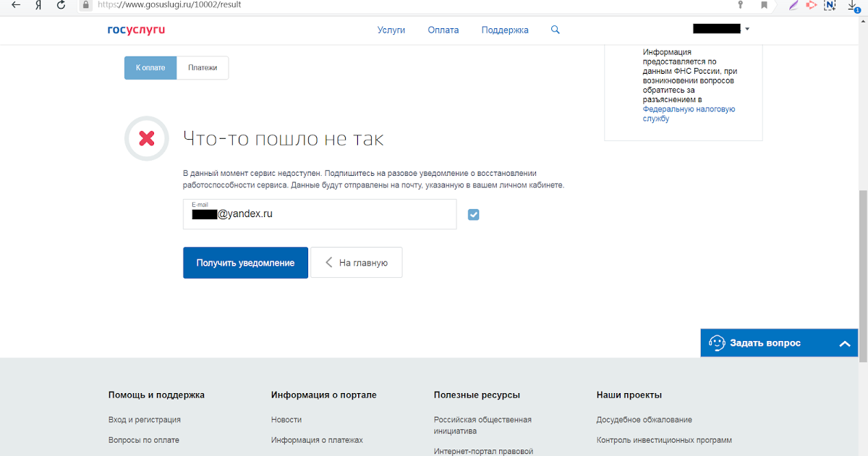Open the Поддержка menu
The height and width of the screenshot is (456, 868).
(x=505, y=30)
